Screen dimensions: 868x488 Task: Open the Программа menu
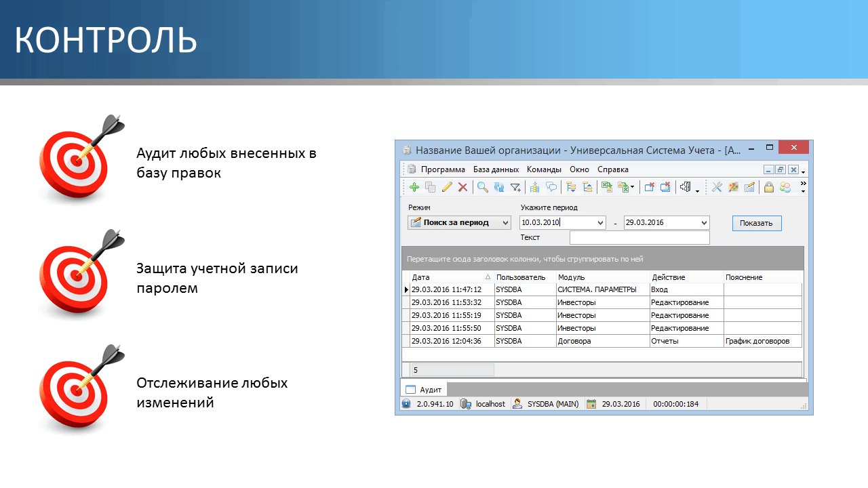click(443, 169)
